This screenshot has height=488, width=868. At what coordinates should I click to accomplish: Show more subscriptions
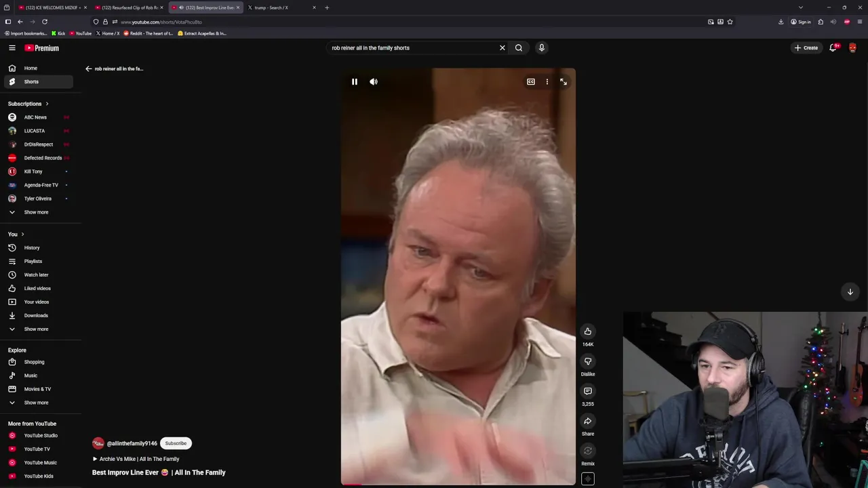click(38, 212)
